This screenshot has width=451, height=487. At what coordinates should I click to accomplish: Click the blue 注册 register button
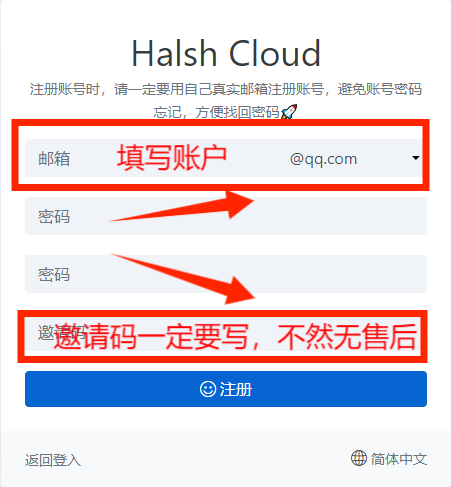coord(226,389)
